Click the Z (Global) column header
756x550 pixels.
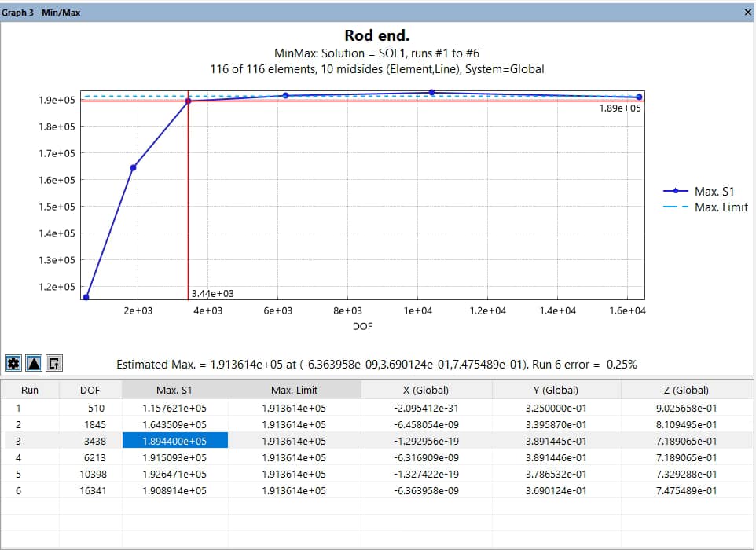(686, 390)
